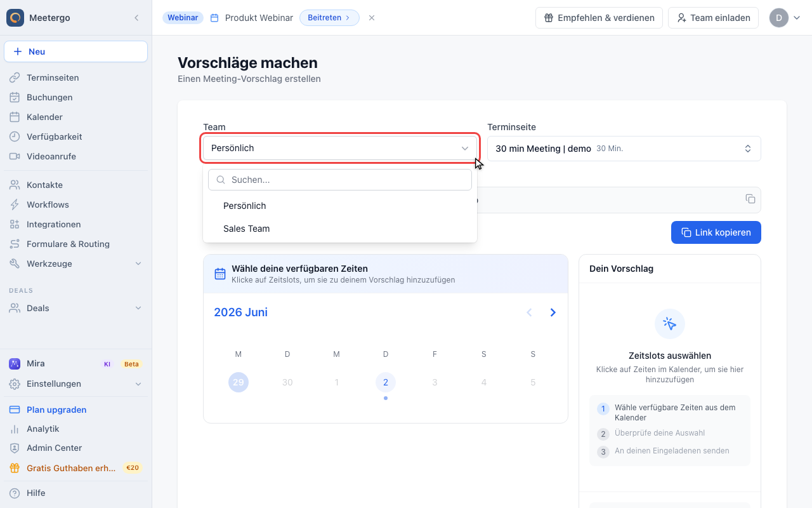The image size is (812, 508).
Task: Click the Team einladen button
Action: click(x=713, y=18)
